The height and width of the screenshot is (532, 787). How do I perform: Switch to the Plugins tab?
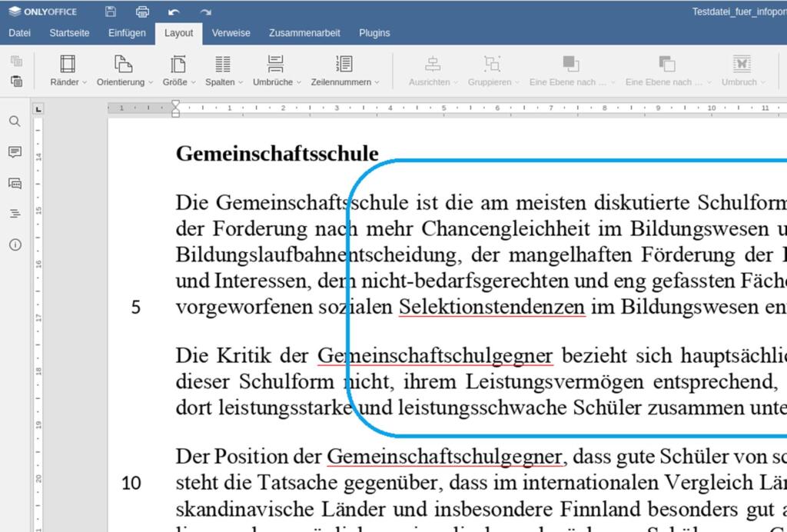tap(374, 33)
